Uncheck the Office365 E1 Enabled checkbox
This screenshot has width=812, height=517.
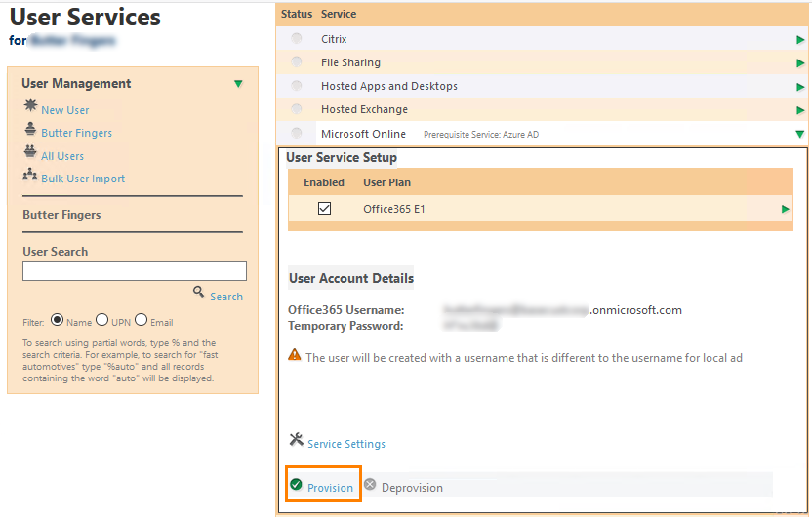tap(325, 209)
